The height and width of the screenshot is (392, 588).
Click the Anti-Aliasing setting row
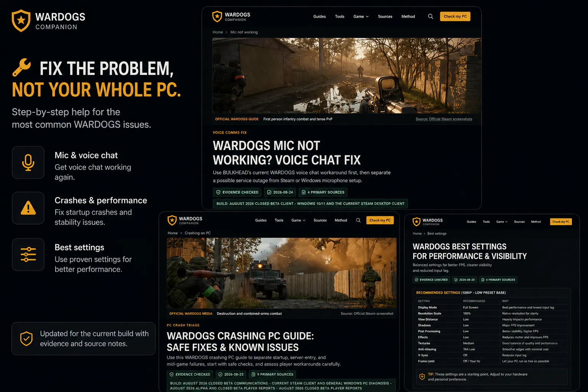pyautogui.click(x=492, y=349)
